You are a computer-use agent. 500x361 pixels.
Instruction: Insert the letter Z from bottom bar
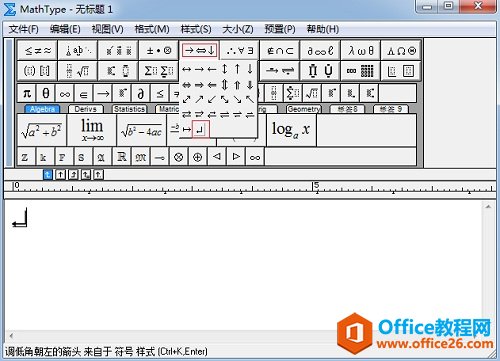25,157
